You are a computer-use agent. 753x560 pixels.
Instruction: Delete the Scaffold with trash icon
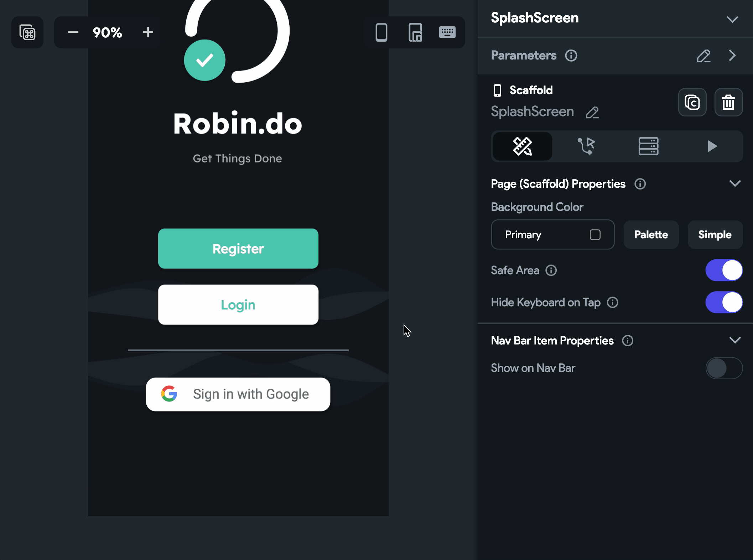(728, 103)
